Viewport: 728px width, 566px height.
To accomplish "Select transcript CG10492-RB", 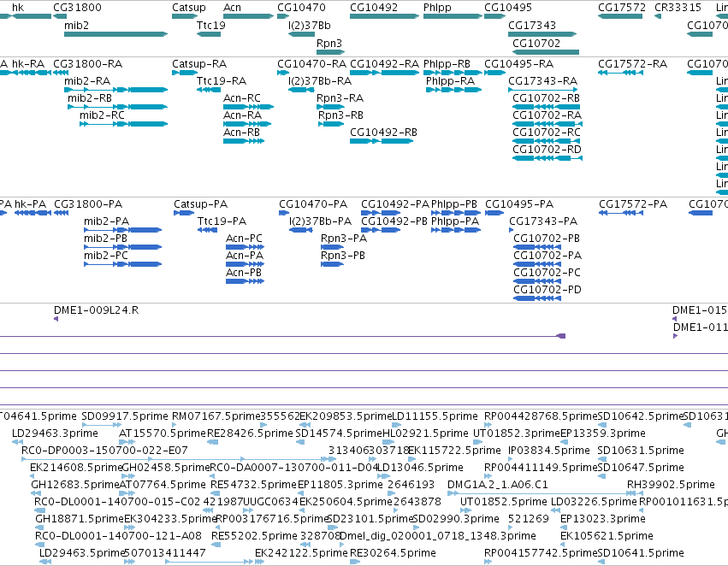I will [x=383, y=133].
